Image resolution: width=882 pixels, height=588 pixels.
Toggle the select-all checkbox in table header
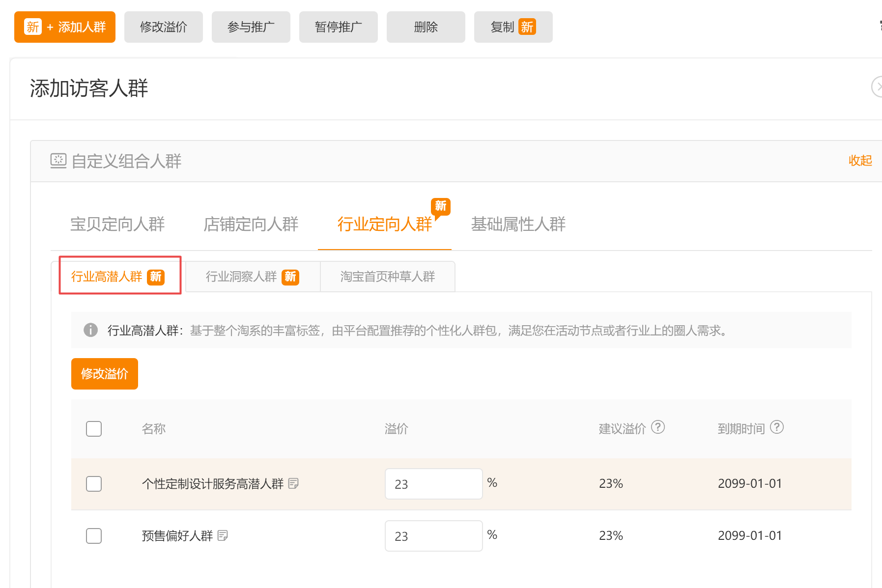(x=94, y=429)
